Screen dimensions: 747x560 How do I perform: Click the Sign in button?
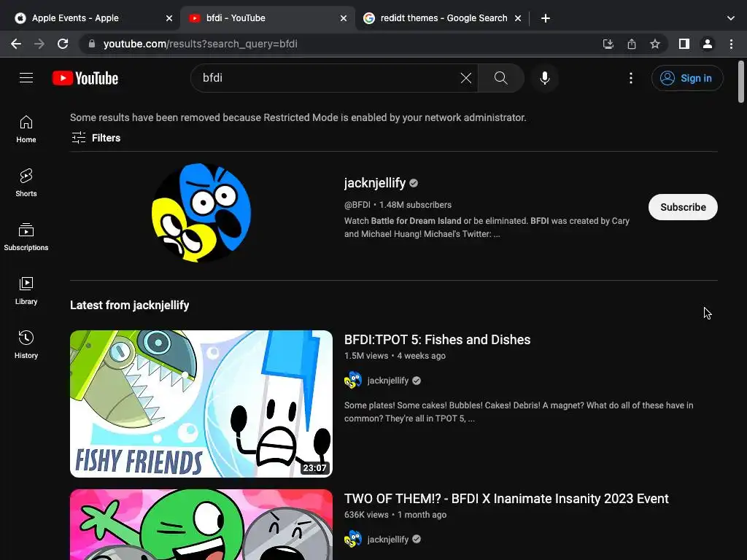click(687, 78)
